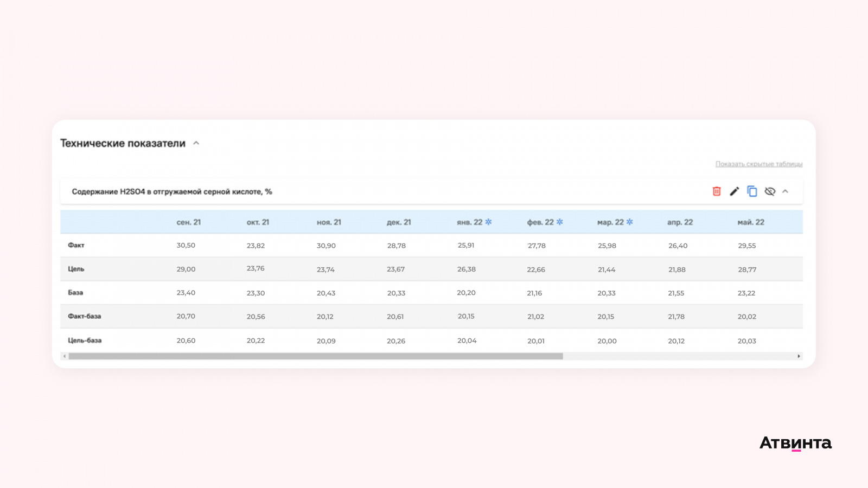Click the Цель value 28,77 for май. 22
This screenshot has height=488, width=868.
[x=747, y=269]
